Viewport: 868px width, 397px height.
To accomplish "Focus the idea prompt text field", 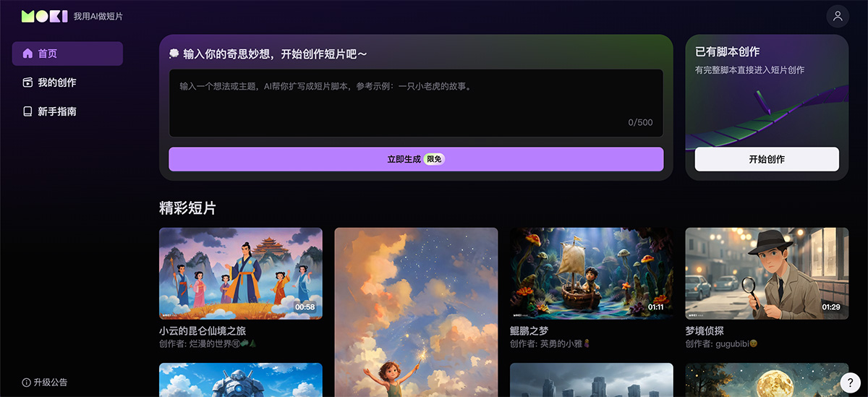I will pos(416,103).
